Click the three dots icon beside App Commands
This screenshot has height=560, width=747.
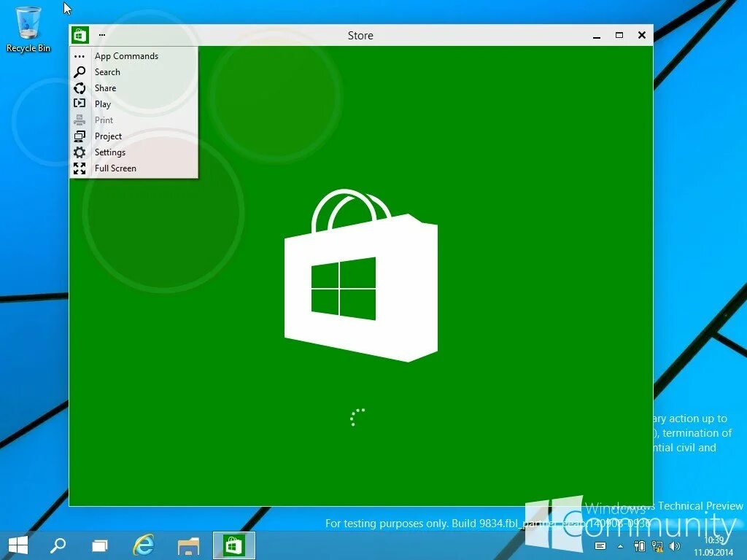[80, 56]
